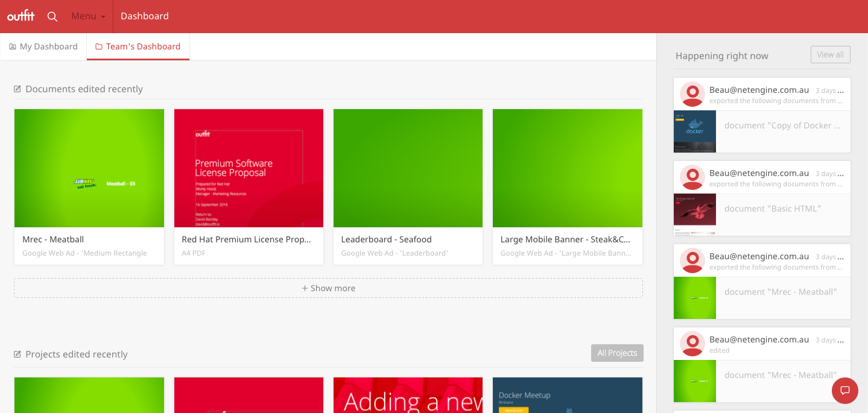The width and height of the screenshot is (868, 413).
Task: Click avatar on exported Mrec - Meatball activity
Action: (692, 260)
